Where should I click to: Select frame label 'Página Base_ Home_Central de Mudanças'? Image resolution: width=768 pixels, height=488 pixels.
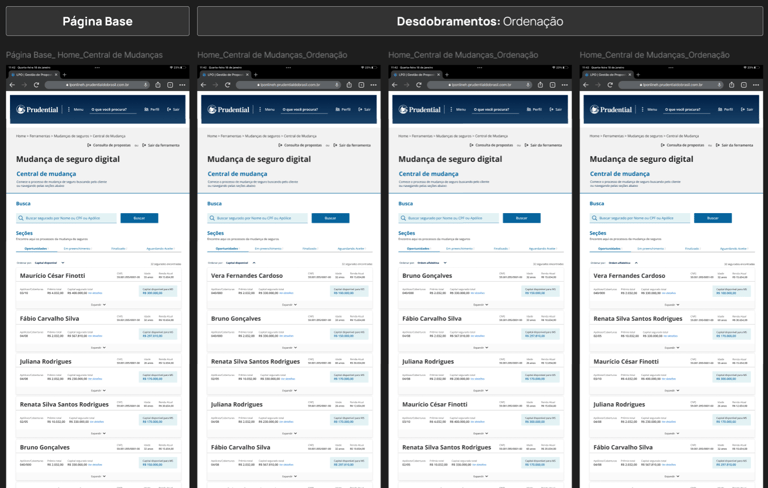pos(84,55)
